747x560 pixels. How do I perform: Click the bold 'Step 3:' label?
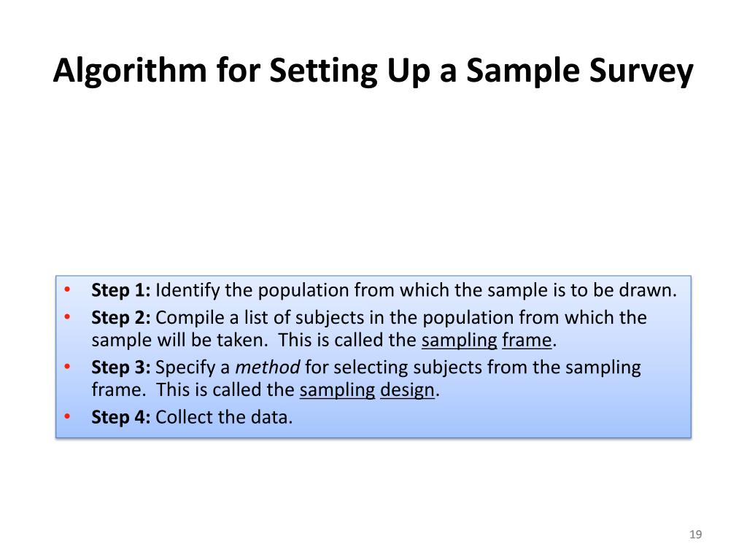click(121, 367)
